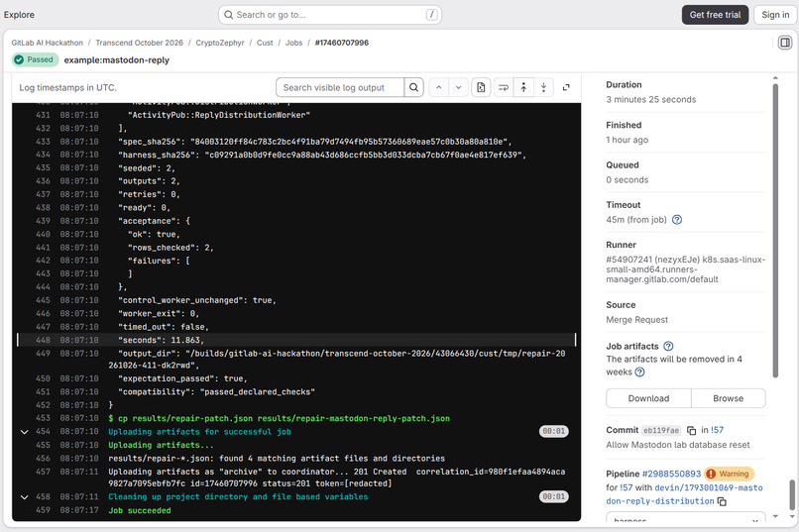Collapse the Cleaning up project directory section
Viewport: 799px width, 532px height.
[x=24, y=497]
